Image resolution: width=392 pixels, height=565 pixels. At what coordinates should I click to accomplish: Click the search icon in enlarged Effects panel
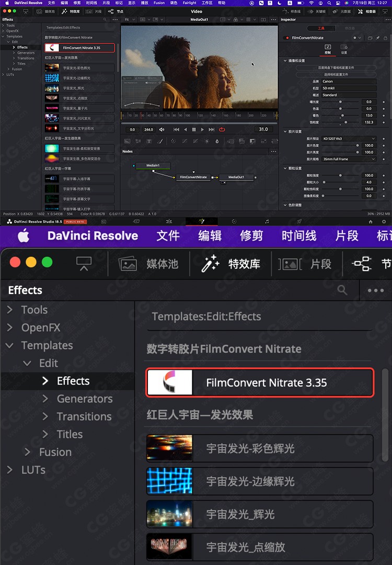click(342, 290)
